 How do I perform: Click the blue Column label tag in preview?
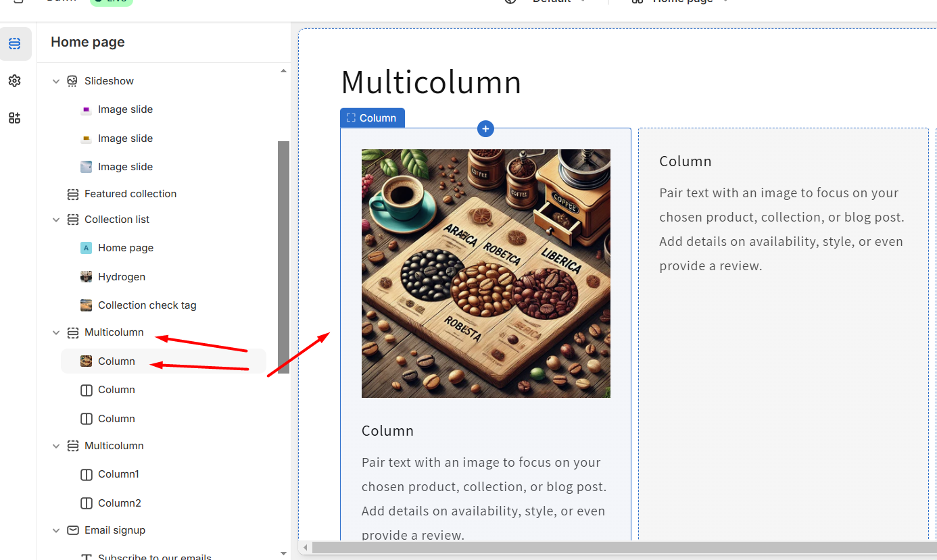373,118
